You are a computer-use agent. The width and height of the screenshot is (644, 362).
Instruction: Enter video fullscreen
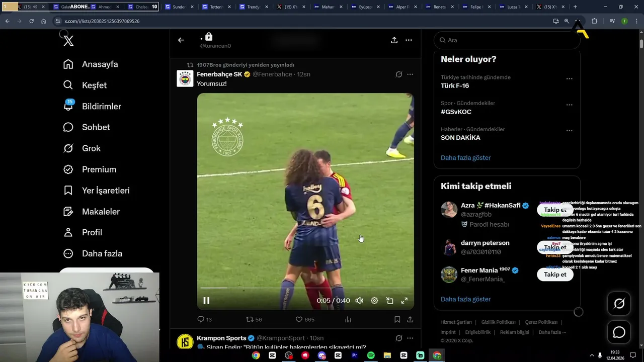click(405, 301)
